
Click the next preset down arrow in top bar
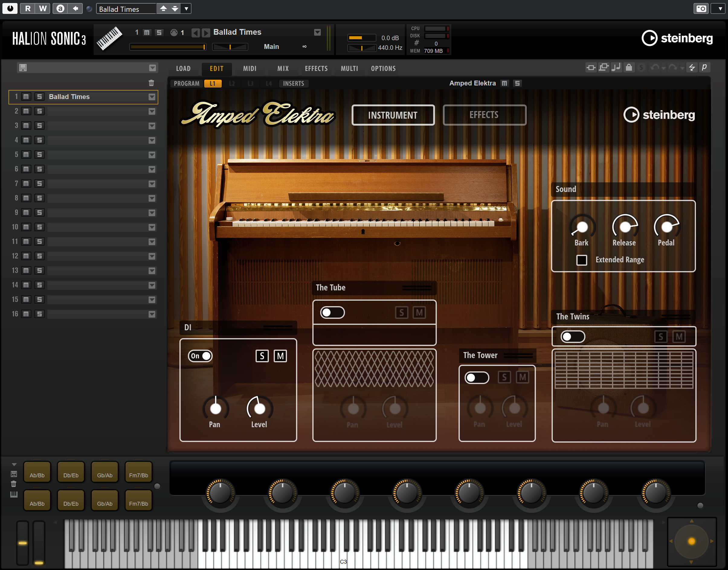175,9
